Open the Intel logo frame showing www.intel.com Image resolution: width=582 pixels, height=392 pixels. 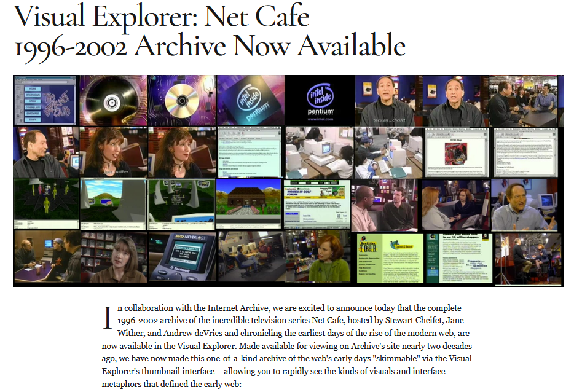320,100
